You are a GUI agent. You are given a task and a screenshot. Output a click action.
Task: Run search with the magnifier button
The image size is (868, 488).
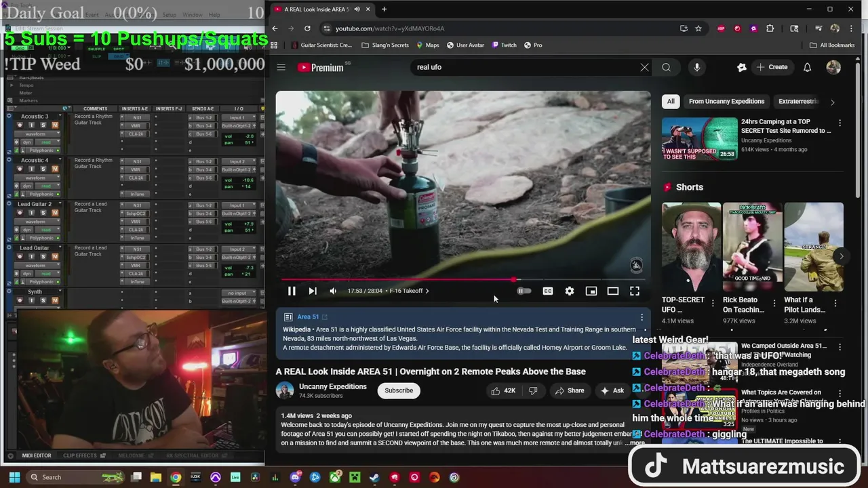point(667,67)
